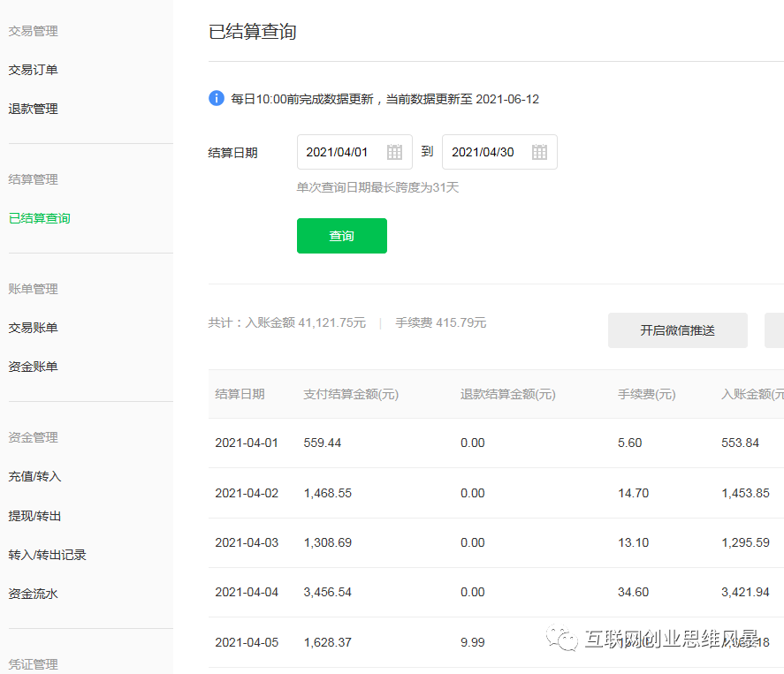Viewport: 784px width, 674px height.
Task: Open 交易订单 in the sidebar
Action: (34, 70)
